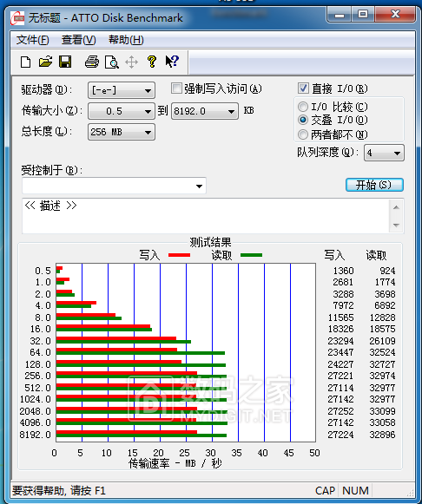Open the 队列深度 dropdown showing 4
Image resolution: width=422 pixels, height=504 pixels.
tap(384, 153)
